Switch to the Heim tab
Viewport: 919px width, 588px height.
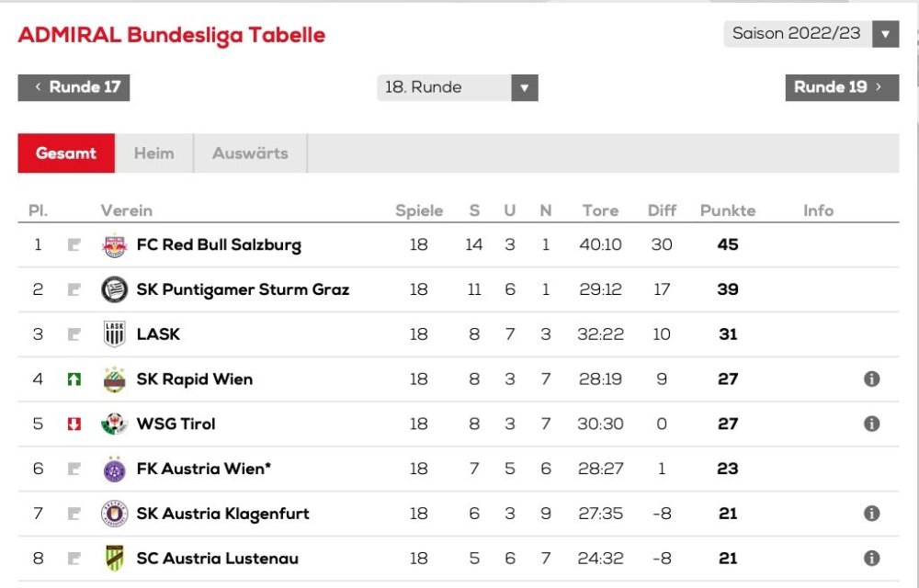coord(153,153)
